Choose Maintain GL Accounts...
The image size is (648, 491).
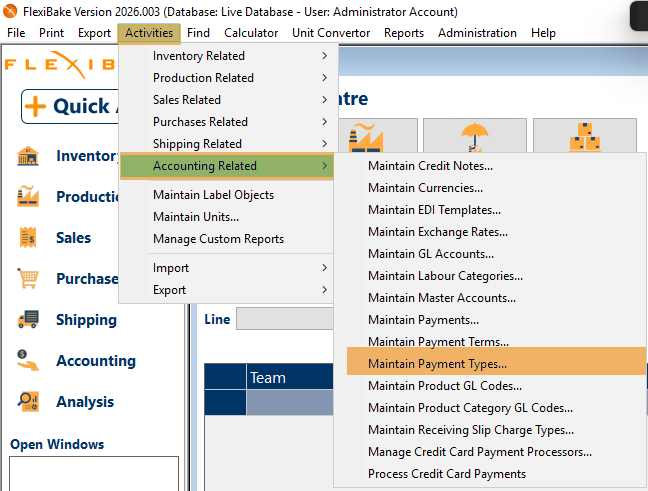490,253
